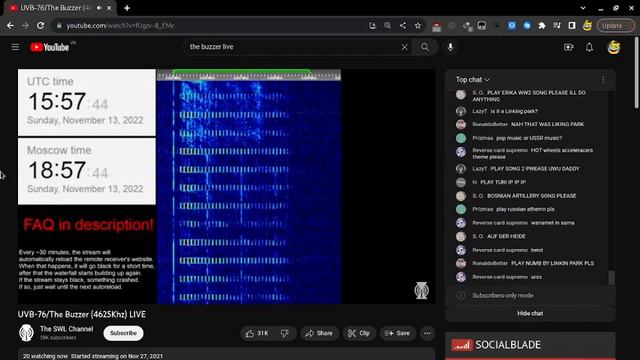Open the notifications bell

click(589, 47)
